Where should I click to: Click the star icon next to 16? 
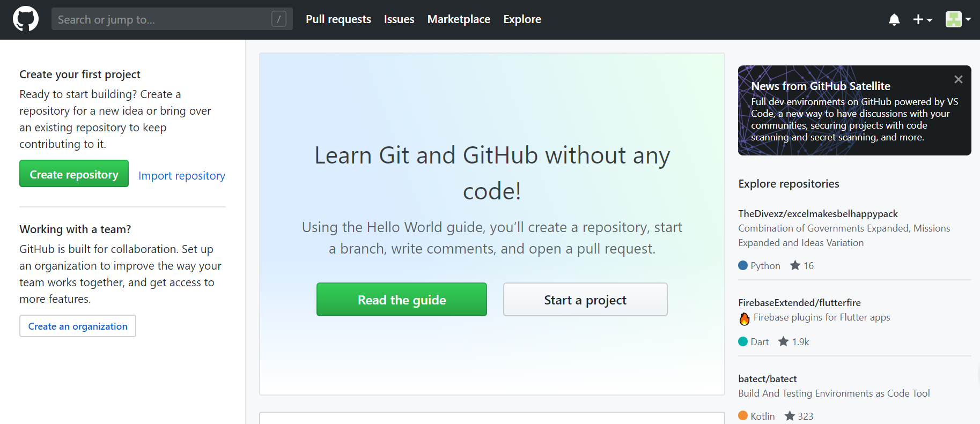[x=795, y=265]
